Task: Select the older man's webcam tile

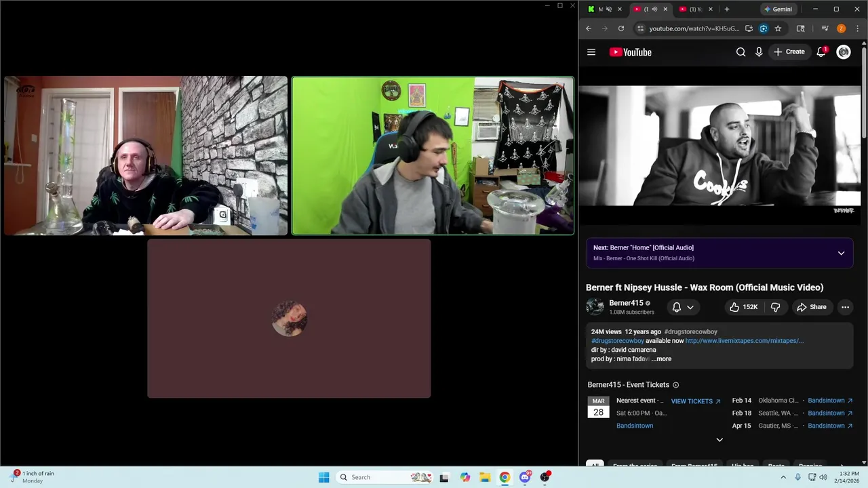Action: pyautogui.click(x=146, y=155)
